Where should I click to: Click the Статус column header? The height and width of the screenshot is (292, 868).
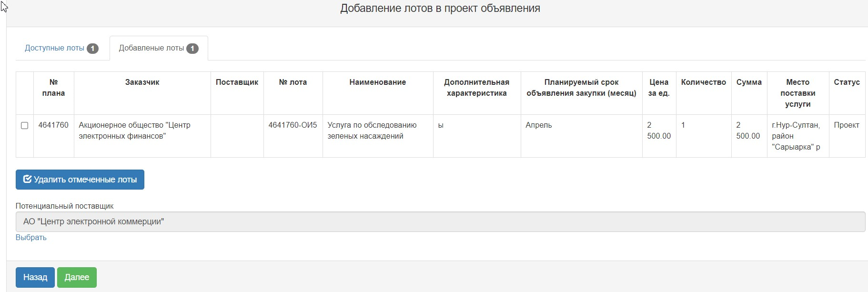pyautogui.click(x=847, y=82)
